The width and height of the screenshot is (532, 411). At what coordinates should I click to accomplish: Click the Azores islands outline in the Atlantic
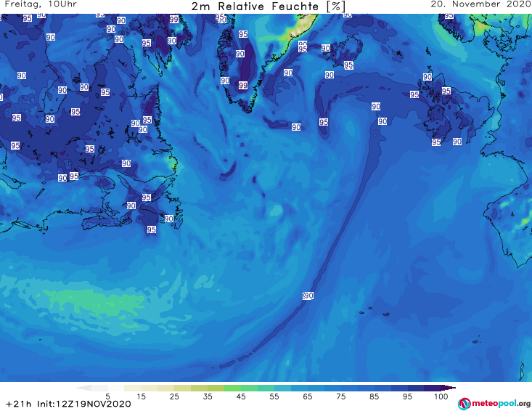[x=376, y=312]
